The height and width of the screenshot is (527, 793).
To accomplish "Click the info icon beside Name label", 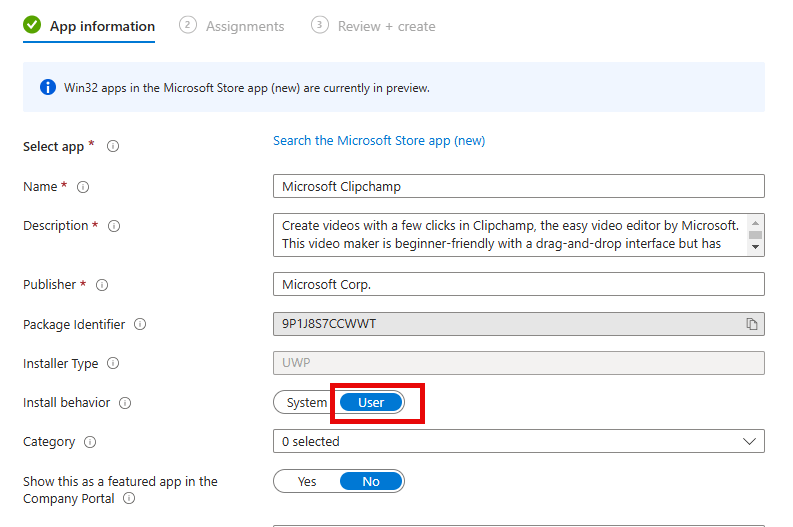I will [83, 187].
